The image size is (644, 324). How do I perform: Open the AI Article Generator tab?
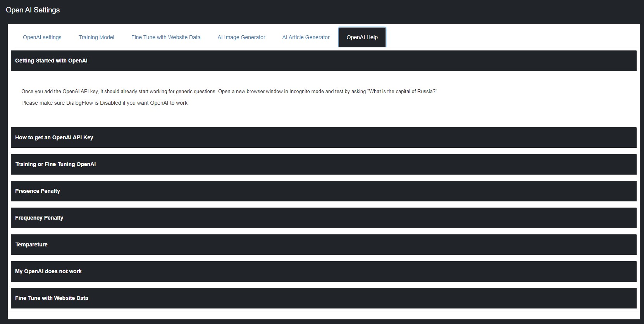306,37
